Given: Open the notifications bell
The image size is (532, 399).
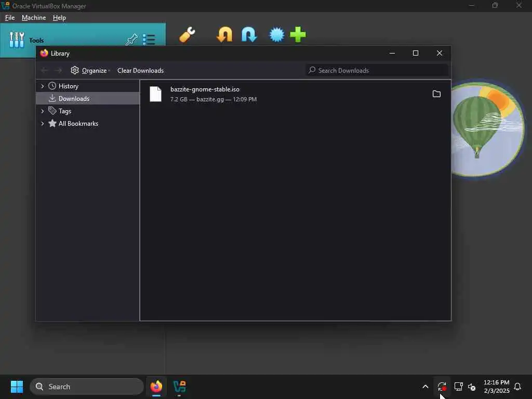Looking at the screenshot, I should coord(517,387).
